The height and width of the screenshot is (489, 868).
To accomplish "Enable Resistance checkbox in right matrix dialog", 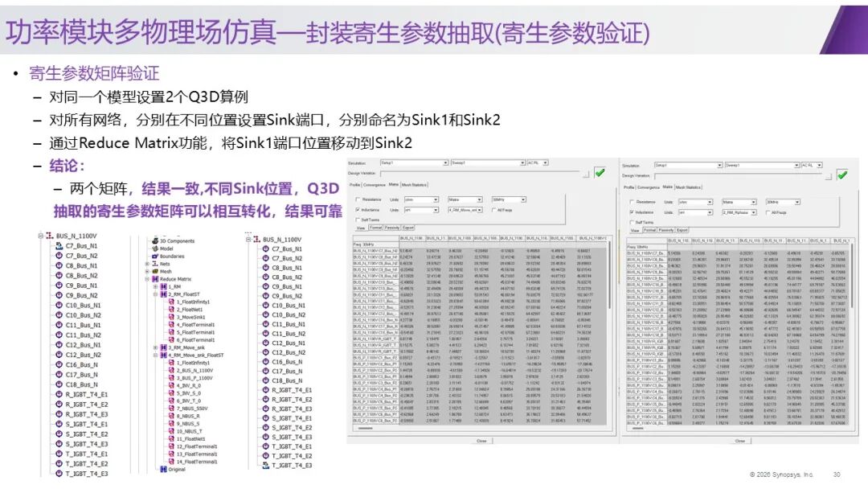I will pos(632,202).
